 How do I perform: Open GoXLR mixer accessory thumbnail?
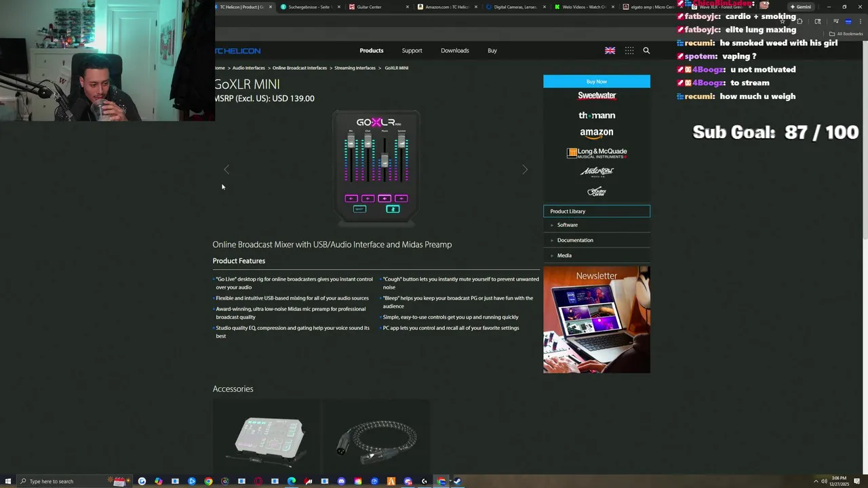coord(268,438)
